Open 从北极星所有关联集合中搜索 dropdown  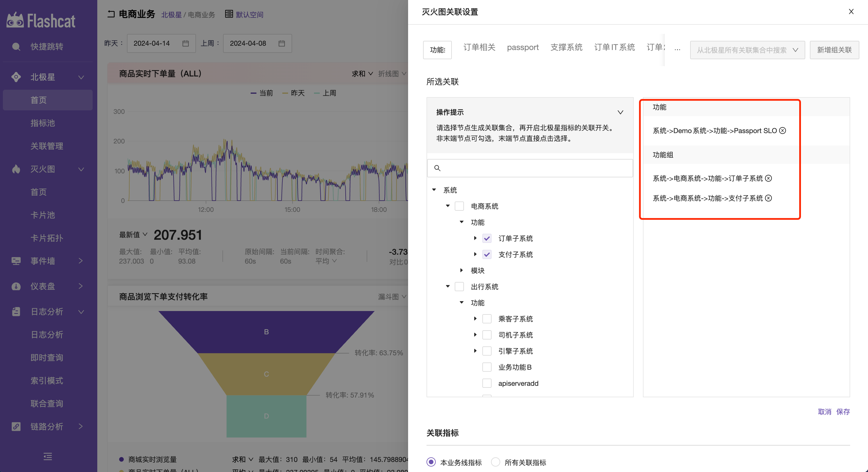pos(747,50)
